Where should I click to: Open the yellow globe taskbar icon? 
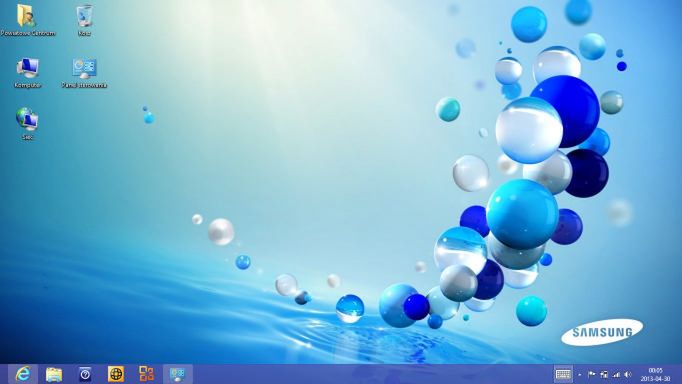tap(116, 374)
